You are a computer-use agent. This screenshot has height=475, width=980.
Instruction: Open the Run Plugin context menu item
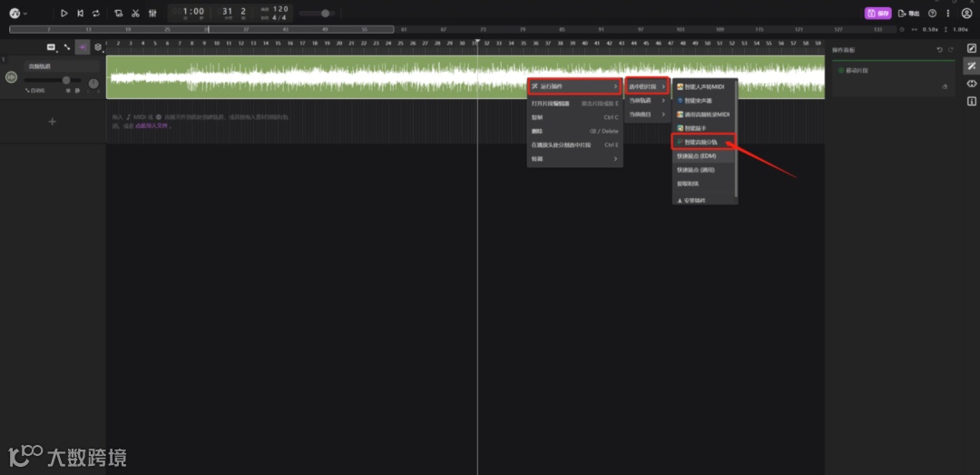pos(574,85)
